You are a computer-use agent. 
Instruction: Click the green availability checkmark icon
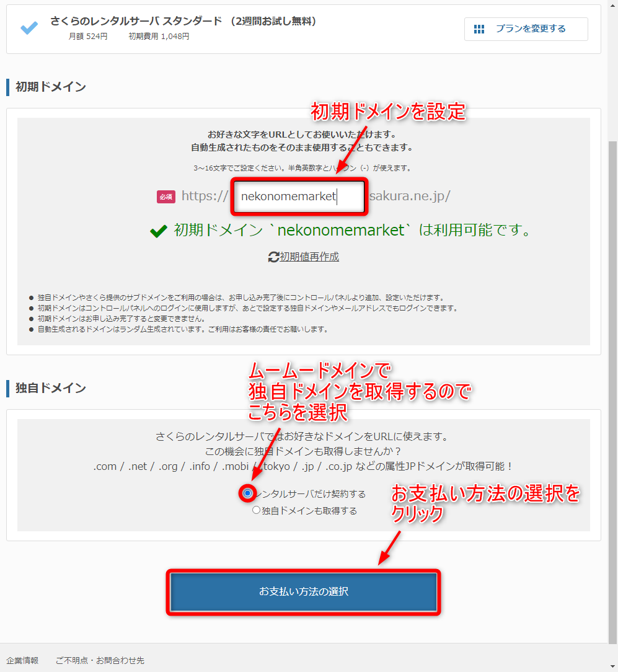pyautogui.click(x=159, y=231)
